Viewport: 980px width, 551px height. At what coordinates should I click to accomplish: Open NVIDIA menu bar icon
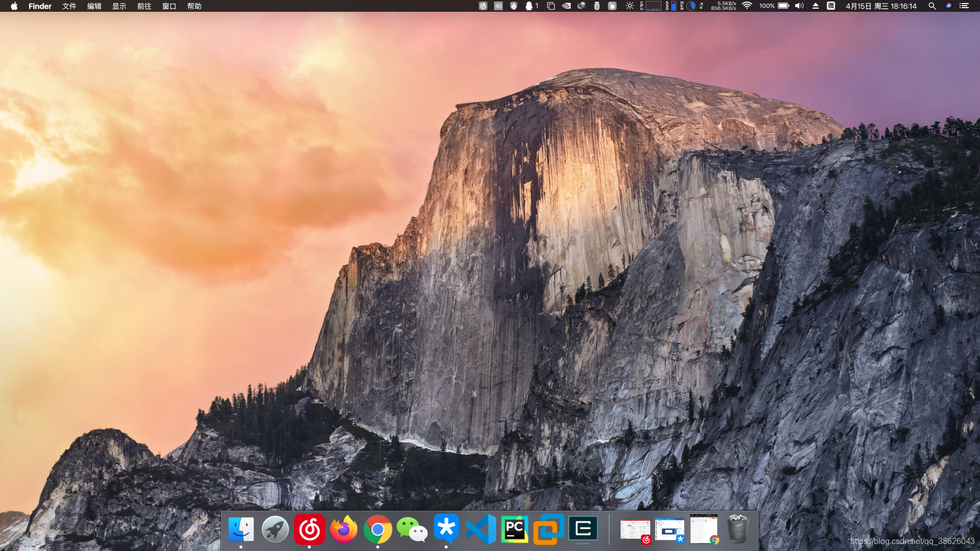tap(566, 6)
